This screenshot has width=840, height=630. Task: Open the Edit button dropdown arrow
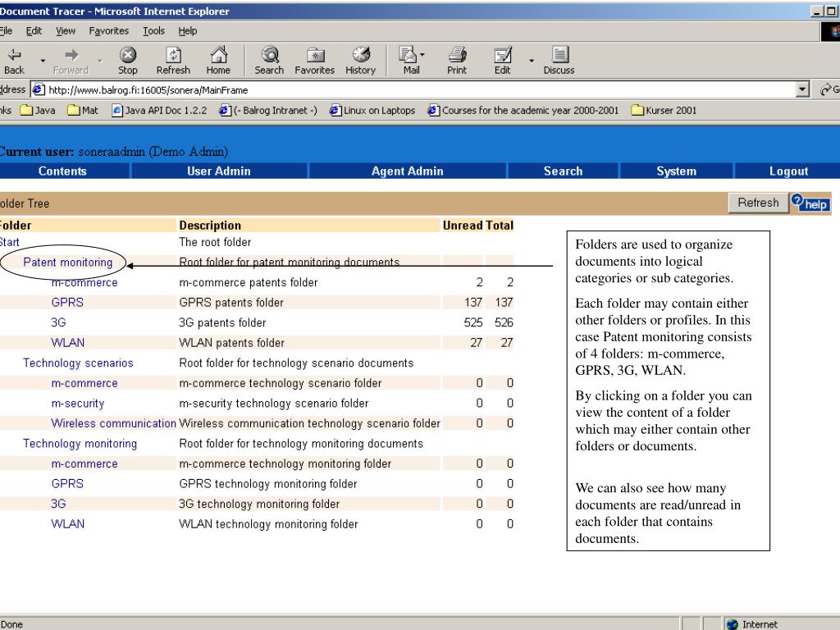532,61
